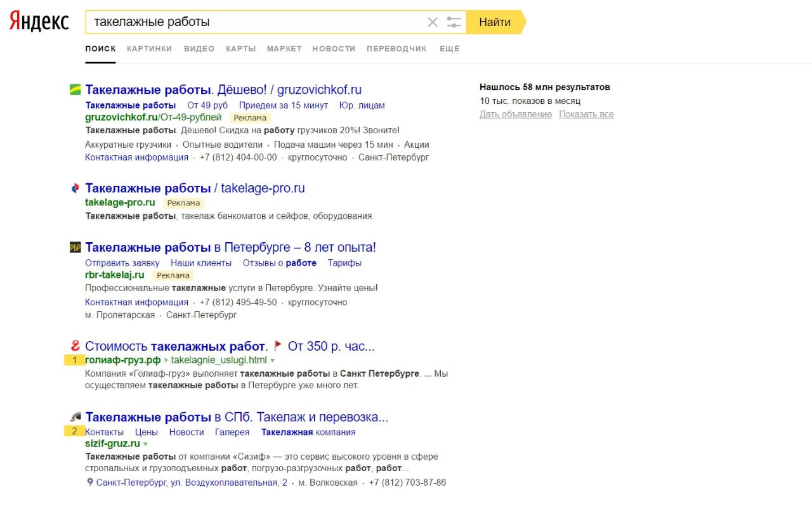Click the map pin icon by Воздухоплавательная address

[89, 483]
